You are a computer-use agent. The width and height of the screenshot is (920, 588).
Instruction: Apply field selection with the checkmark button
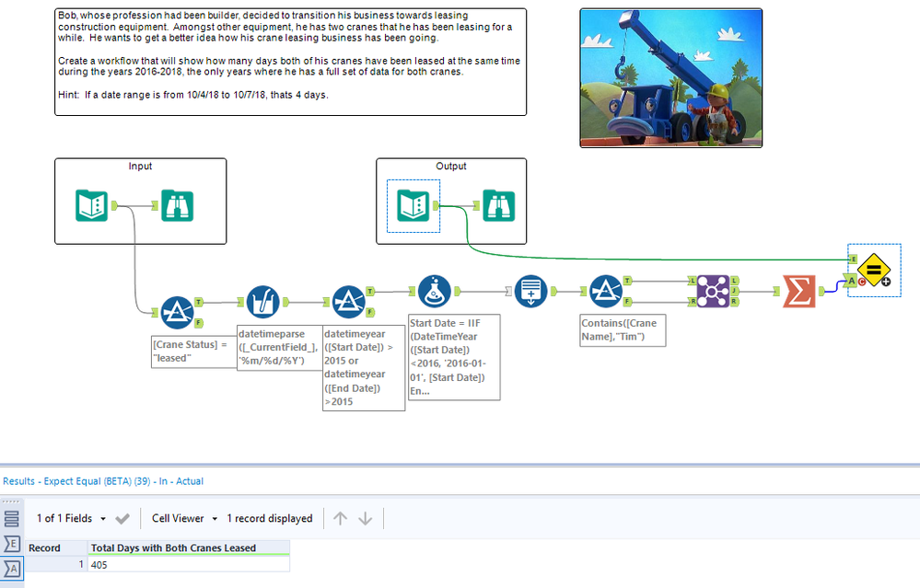point(122,517)
